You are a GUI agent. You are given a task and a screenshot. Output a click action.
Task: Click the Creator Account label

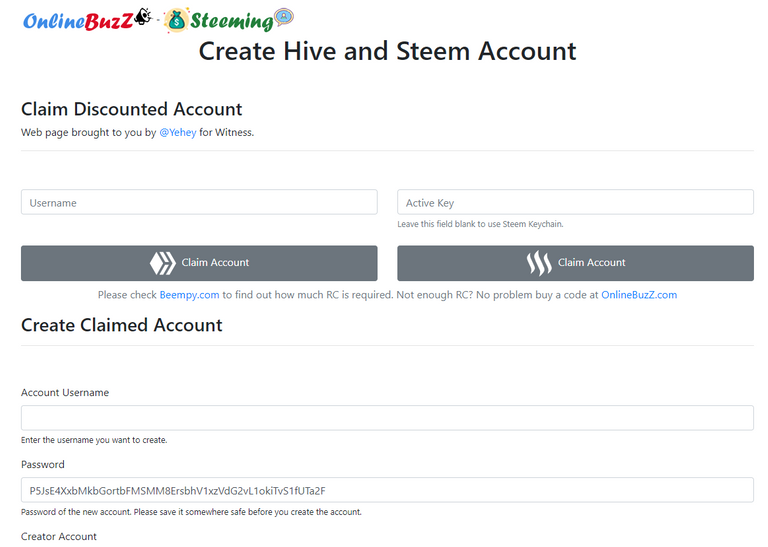(59, 536)
